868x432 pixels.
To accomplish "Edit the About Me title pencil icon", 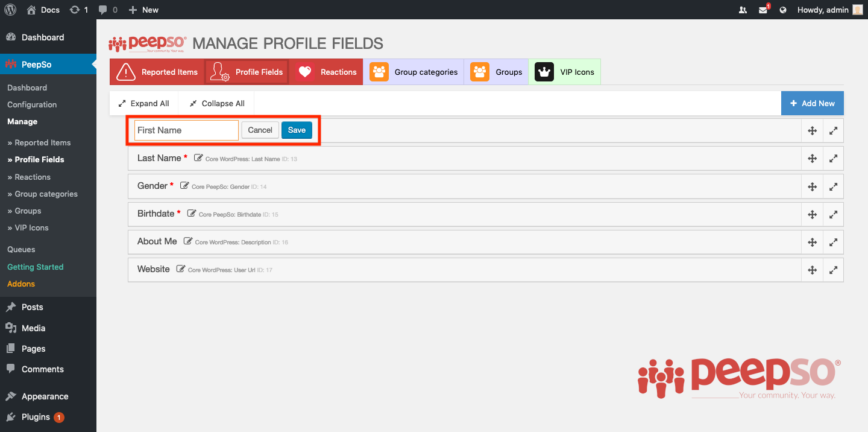I will coord(188,241).
